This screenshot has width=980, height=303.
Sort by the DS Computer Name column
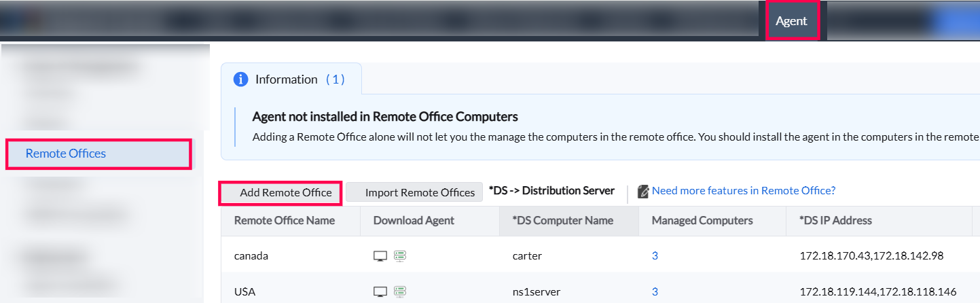pyautogui.click(x=563, y=220)
